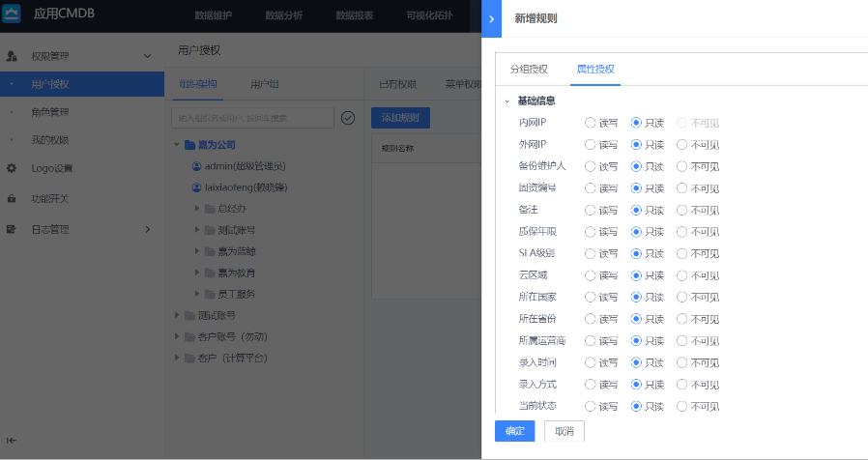Select 读写 for 外网IP
This screenshot has width=868, height=460.
(591, 145)
